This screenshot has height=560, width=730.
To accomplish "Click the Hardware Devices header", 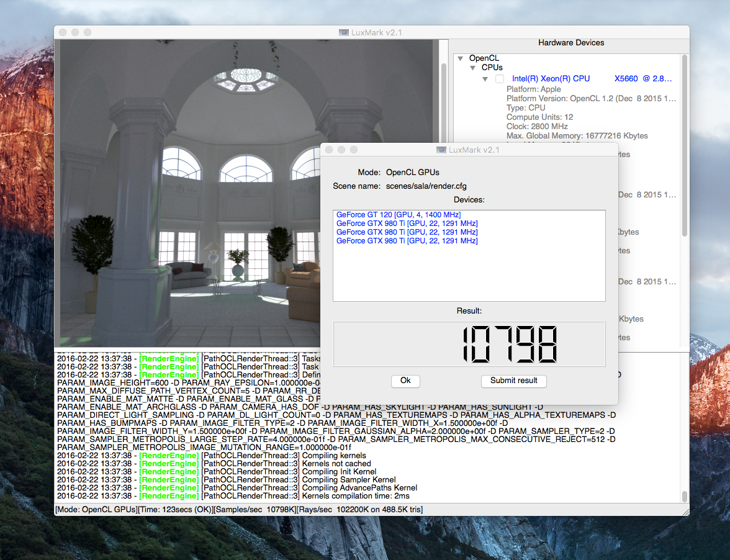I will point(571,43).
